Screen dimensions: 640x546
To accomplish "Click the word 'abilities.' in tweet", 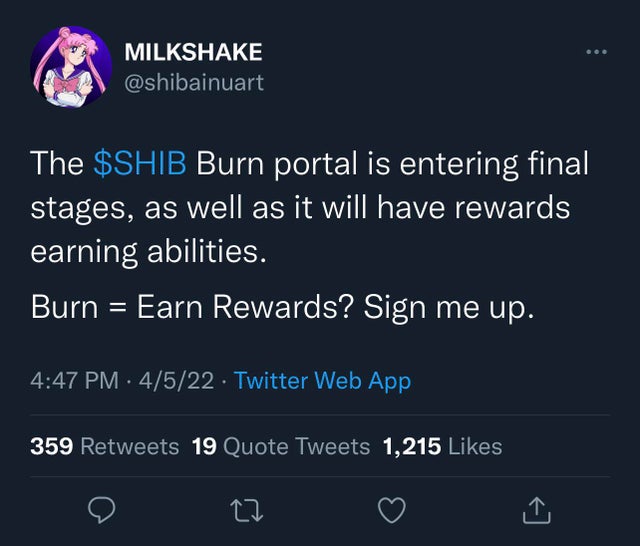I will [207, 251].
